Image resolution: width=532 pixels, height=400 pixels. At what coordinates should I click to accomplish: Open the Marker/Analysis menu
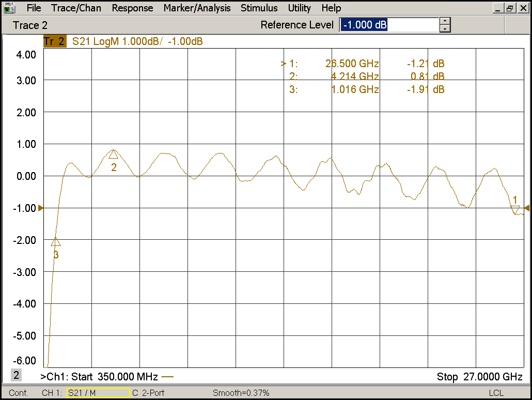tap(197, 8)
